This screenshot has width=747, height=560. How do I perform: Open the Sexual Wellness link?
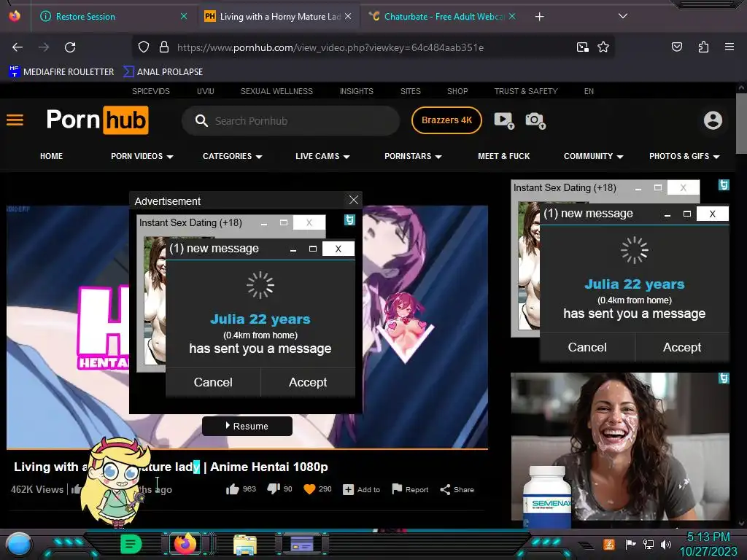click(x=276, y=91)
